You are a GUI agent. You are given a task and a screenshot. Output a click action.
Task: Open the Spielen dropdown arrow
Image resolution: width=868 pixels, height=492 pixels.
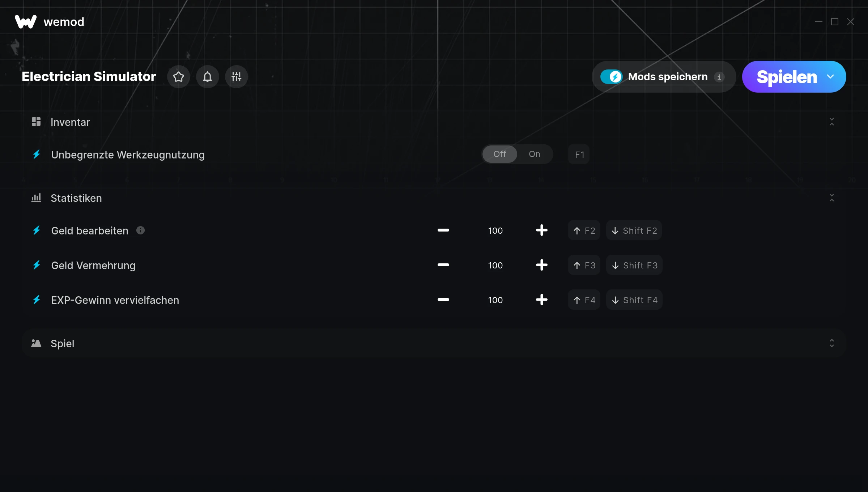(830, 77)
